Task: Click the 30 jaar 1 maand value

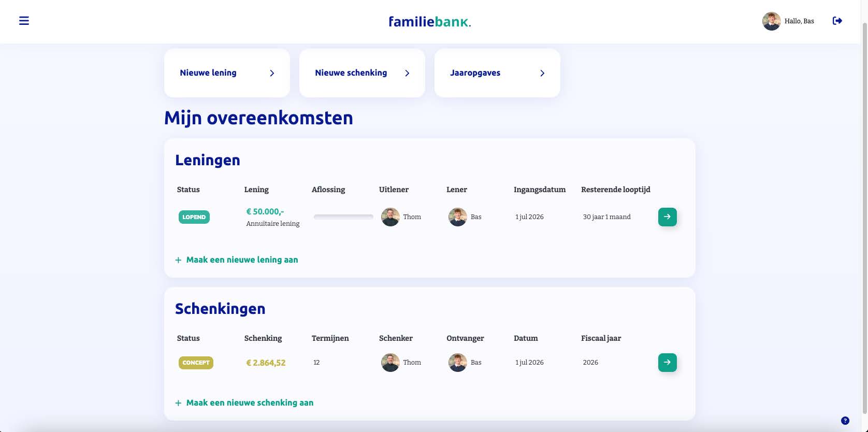Action: pyautogui.click(x=606, y=217)
